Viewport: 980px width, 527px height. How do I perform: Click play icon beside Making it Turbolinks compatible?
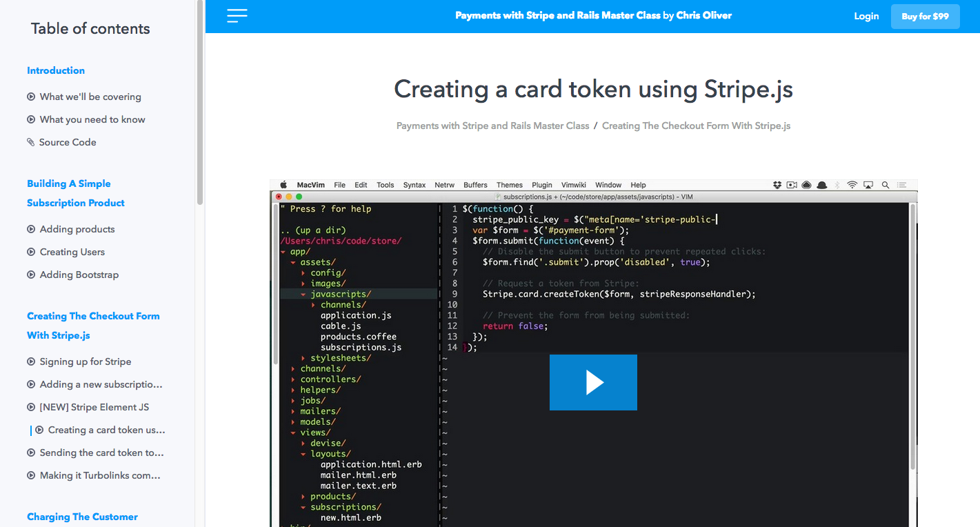coord(31,475)
